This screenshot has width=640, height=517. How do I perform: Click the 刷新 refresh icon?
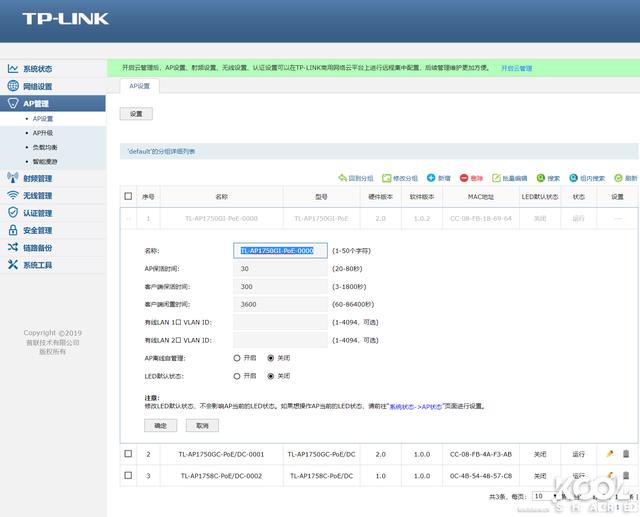[x=618, y=178]
